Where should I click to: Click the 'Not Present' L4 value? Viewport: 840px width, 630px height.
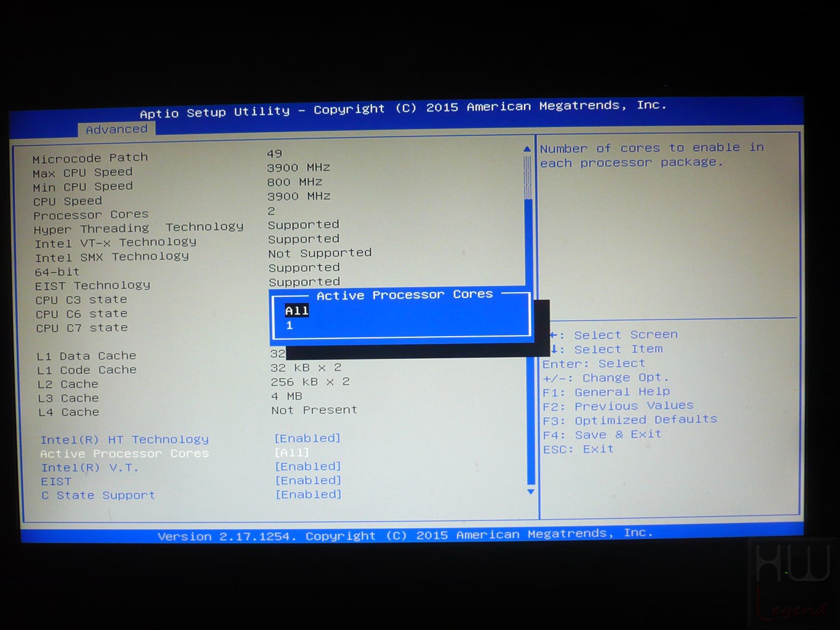click(x=314, y=410)
